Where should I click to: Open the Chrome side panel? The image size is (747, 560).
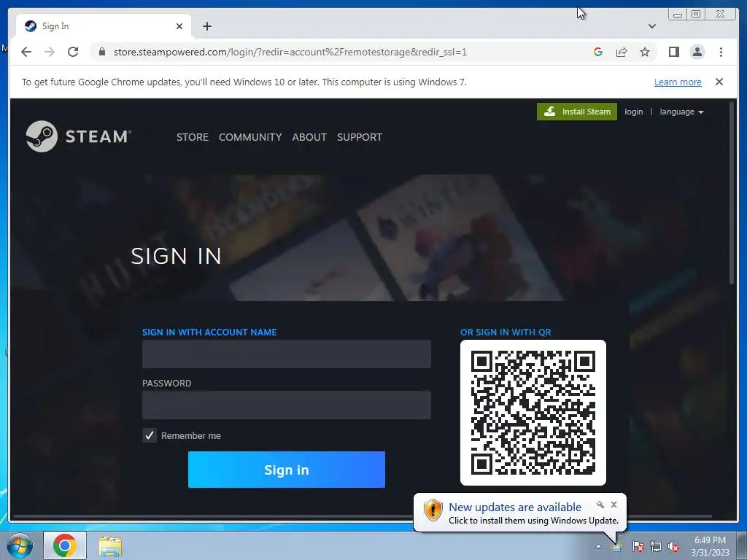(x=673, y=52)
